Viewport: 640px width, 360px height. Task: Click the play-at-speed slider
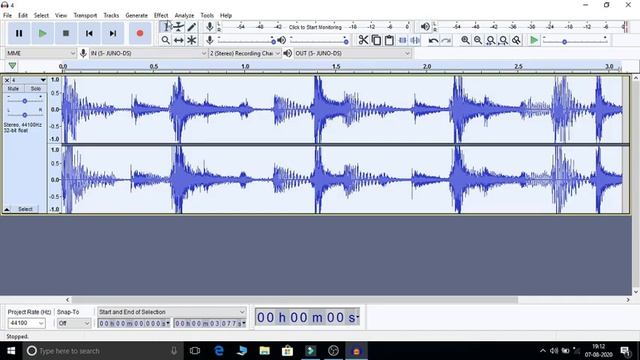[575, 40]
